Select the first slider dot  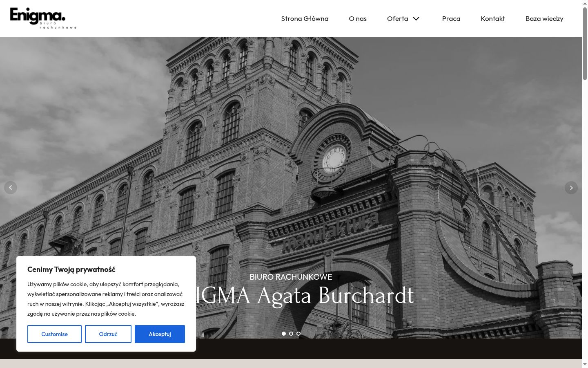(284, 334)
